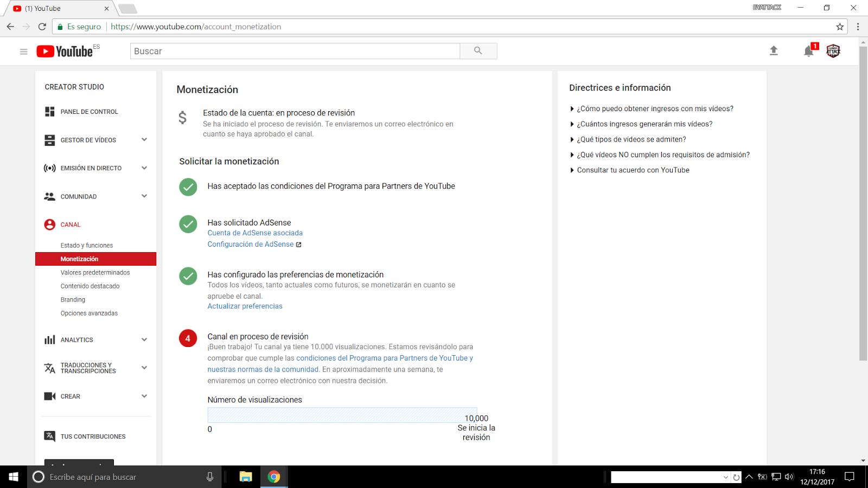Open 'Cuenta de AdSense asociada' link
This screenshot has height=488, width=868.
click(x=255, y=233)
